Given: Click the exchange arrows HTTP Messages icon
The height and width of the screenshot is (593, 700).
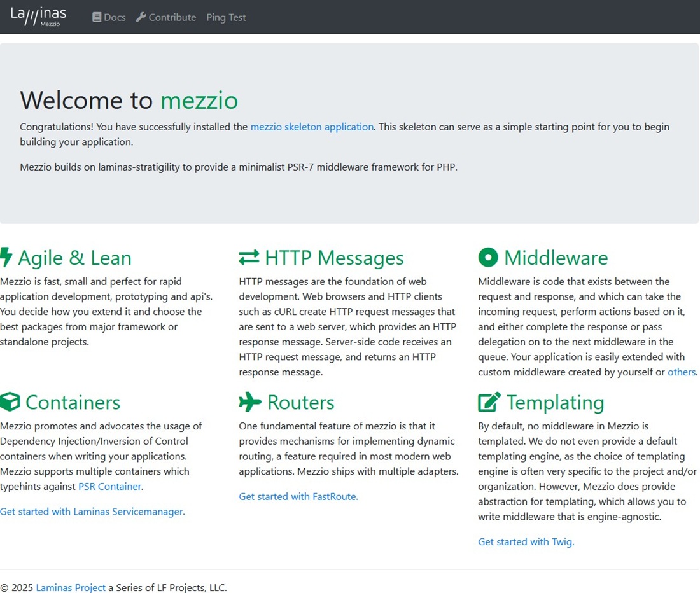Looking at the screenshot, I should pos(249,258).
